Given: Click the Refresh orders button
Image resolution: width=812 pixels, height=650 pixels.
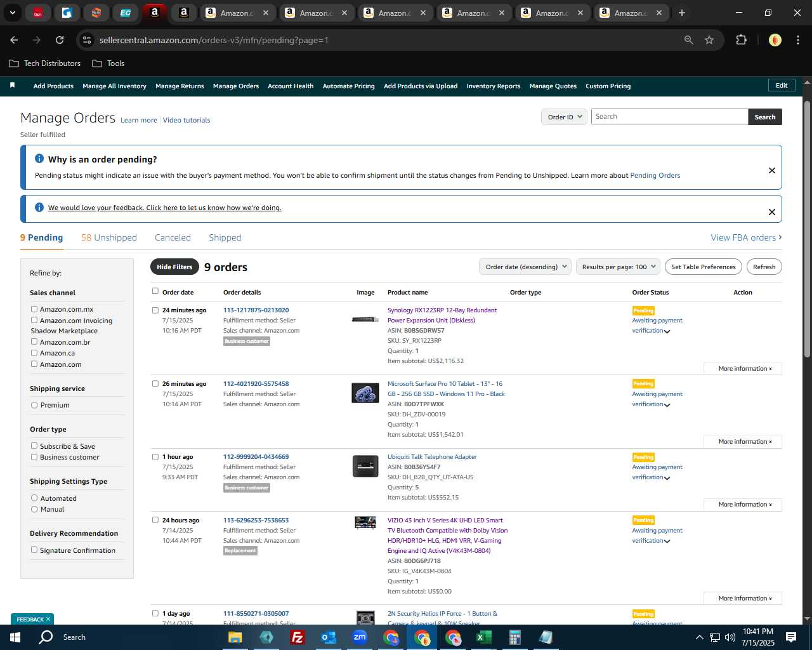Looking at the screenshot, I should pyautogui.click(x=764, y=267).
